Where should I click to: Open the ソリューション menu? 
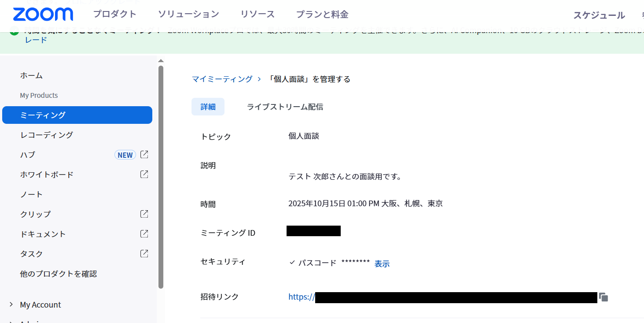click(x=188, y=14)
